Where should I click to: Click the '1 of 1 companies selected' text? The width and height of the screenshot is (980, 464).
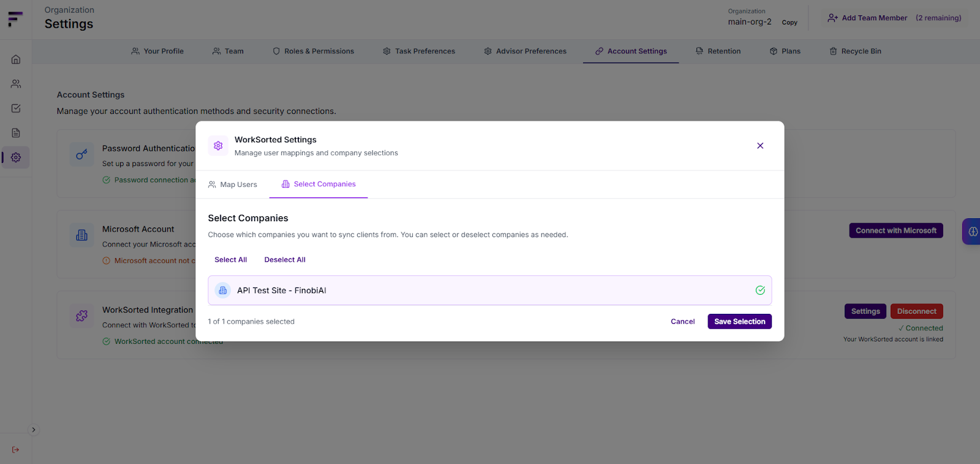[251, 322]
